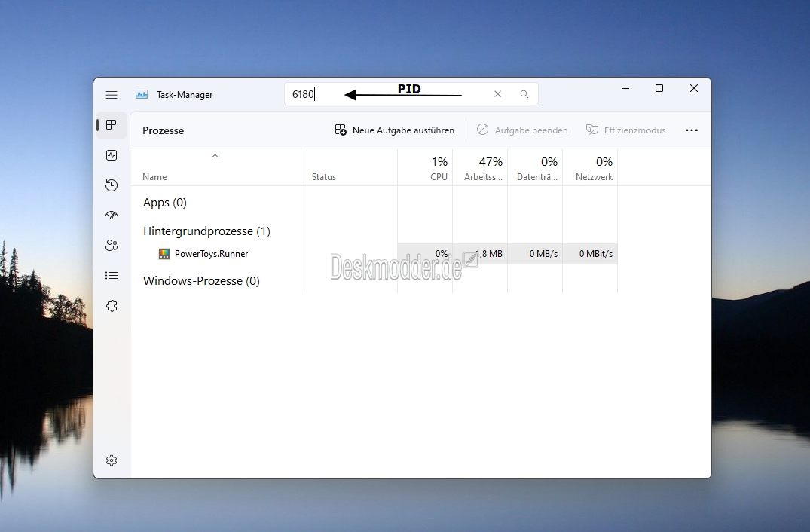Sort by Arbeitsspeicher column header
Viewport: 810px width, 532px height.
[x=480, y=167]
